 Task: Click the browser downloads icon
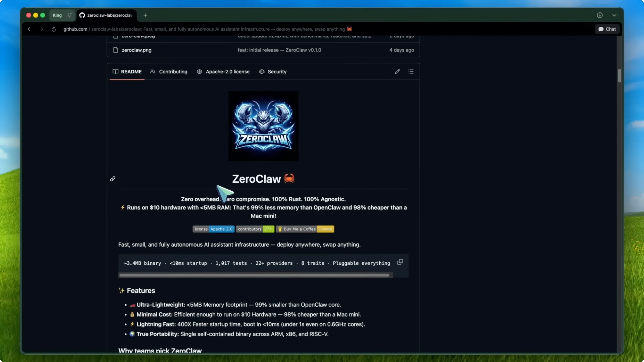point(600,15)
